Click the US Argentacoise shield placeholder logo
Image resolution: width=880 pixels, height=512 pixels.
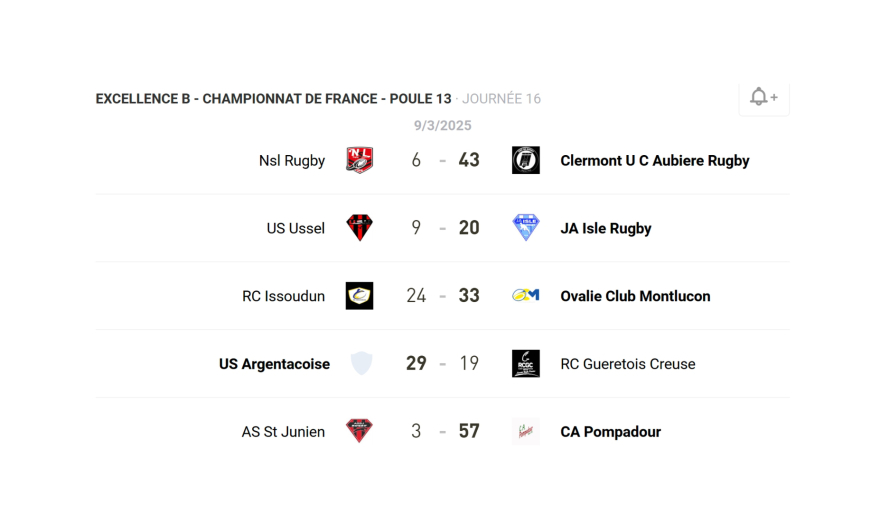(x=361, y=364)
